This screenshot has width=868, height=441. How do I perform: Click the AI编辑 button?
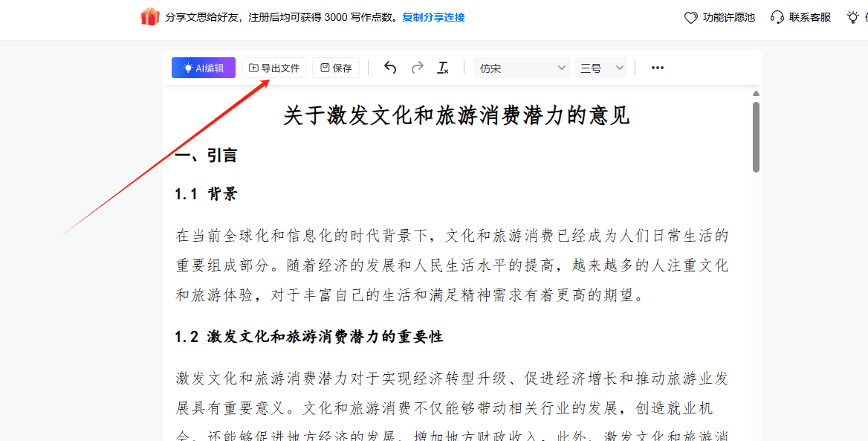click(203, 68)
